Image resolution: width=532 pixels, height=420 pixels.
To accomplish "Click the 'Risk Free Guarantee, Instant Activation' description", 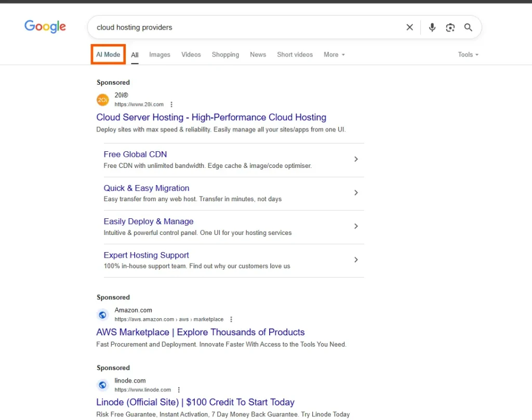I will 223,415.
